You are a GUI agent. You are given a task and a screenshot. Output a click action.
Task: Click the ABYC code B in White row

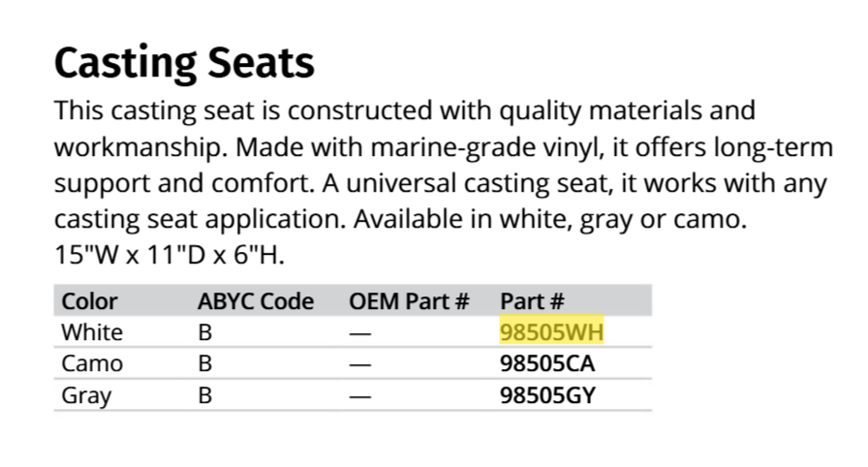205,332
